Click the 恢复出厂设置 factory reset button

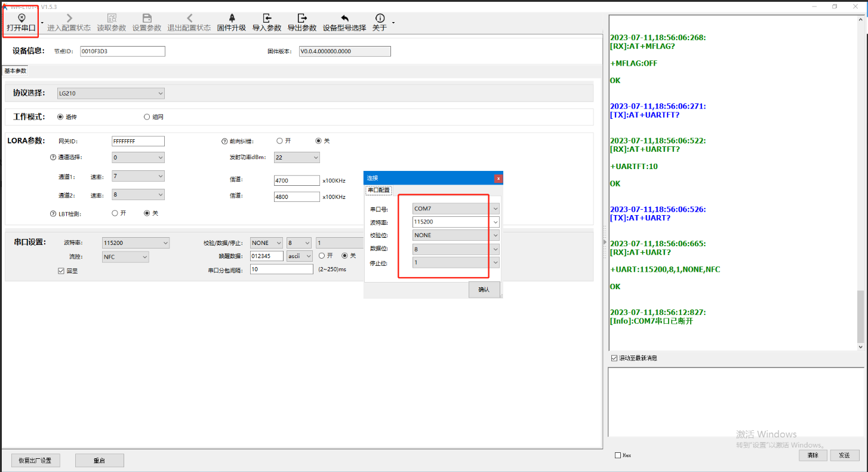[35, 461]
